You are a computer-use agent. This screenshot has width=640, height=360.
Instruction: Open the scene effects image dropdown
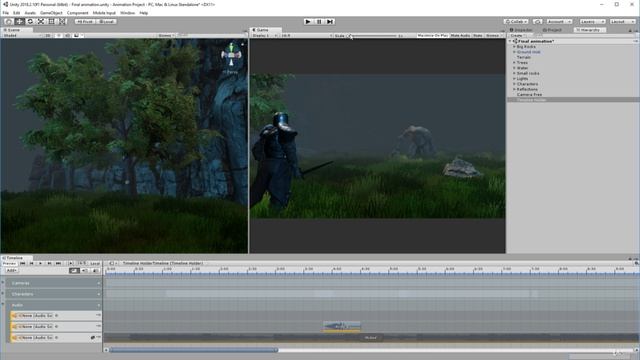[78, 36]
